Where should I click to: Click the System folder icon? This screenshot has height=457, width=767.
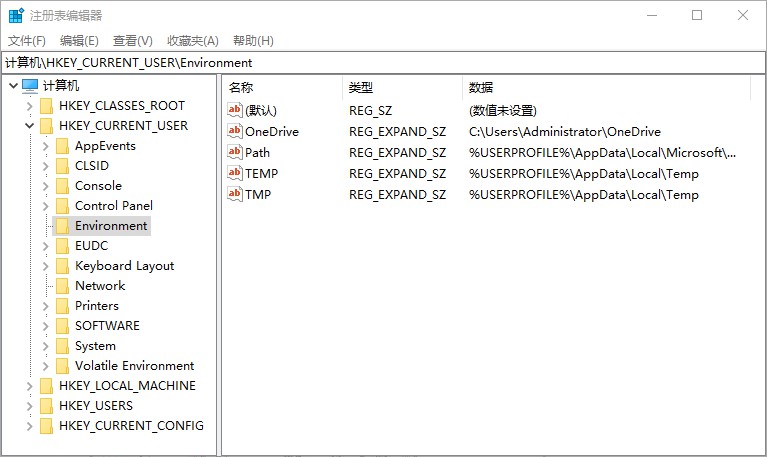pyautogui.click(x=63, y=346)
